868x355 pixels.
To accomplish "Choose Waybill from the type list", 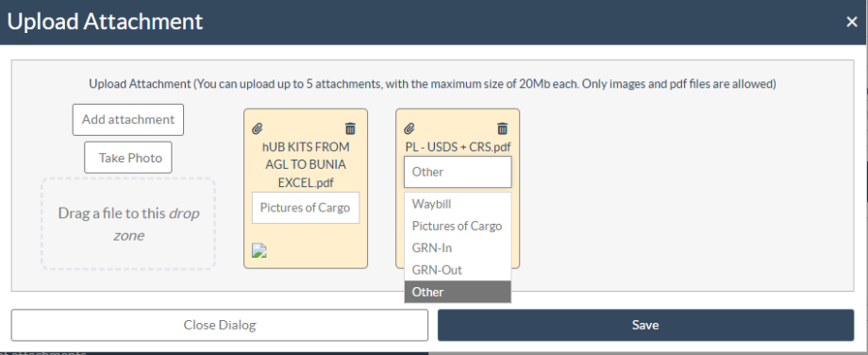I will (458, 204).
